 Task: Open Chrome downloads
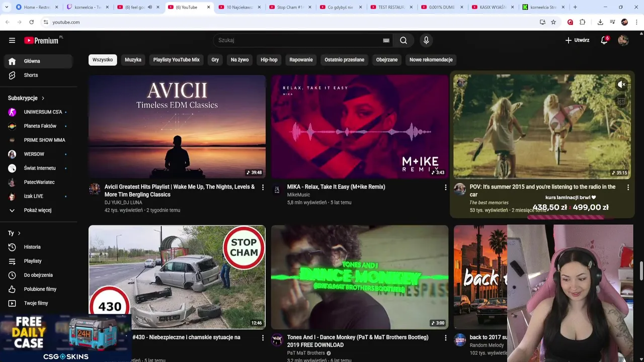(600, 22)
